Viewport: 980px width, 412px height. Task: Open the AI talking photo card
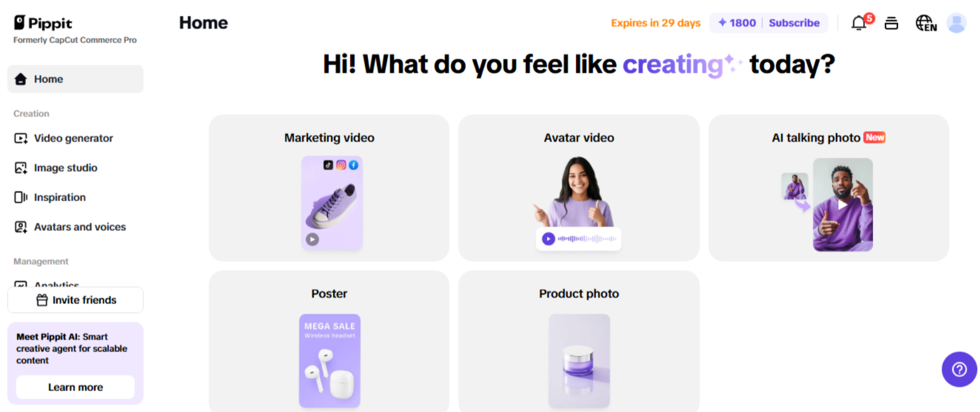pos(828,188)
